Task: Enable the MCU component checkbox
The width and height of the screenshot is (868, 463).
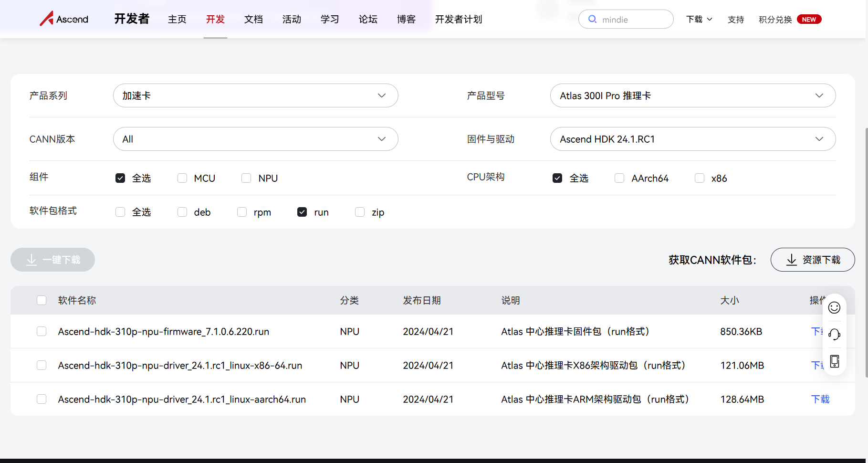Action: (x=182, y=178)
